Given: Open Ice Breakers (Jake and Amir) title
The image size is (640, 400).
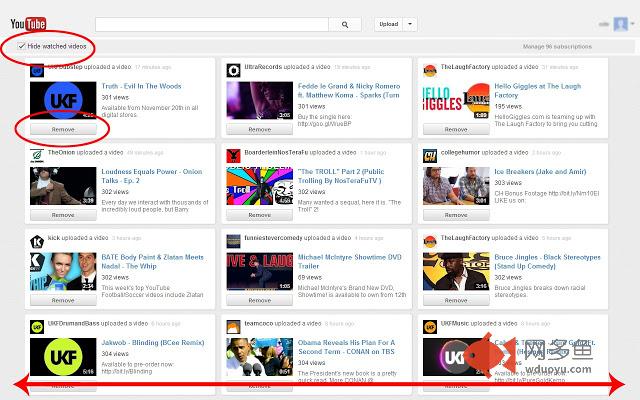Looking at the screenshot, I should 540,171.
